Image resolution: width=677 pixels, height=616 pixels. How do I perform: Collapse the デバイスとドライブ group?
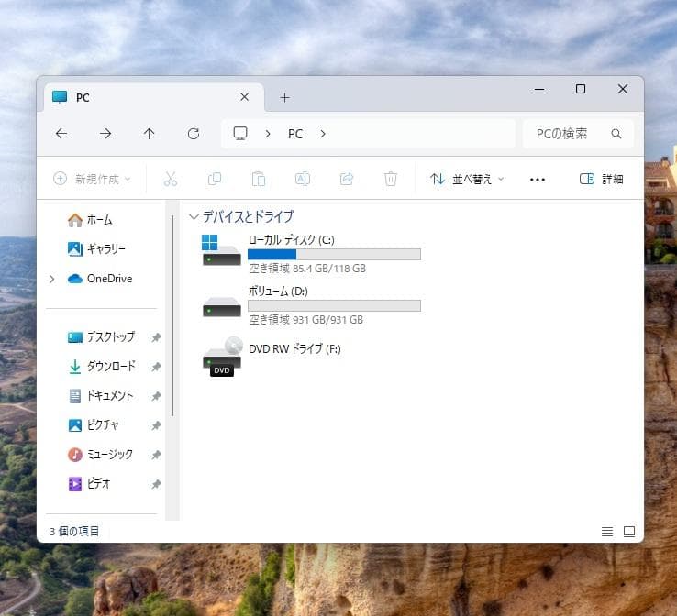[x=194, y=217]
